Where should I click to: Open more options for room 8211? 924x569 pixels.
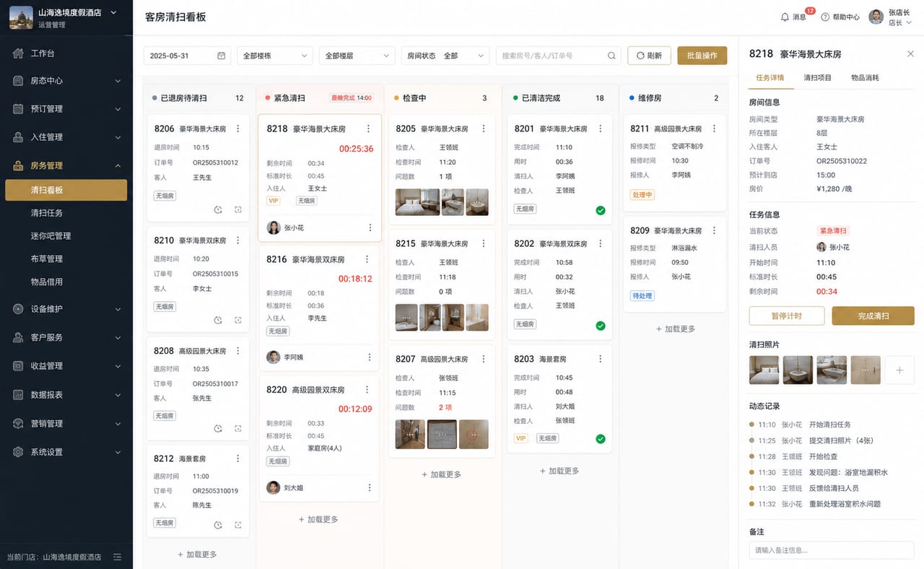point(715,129)
